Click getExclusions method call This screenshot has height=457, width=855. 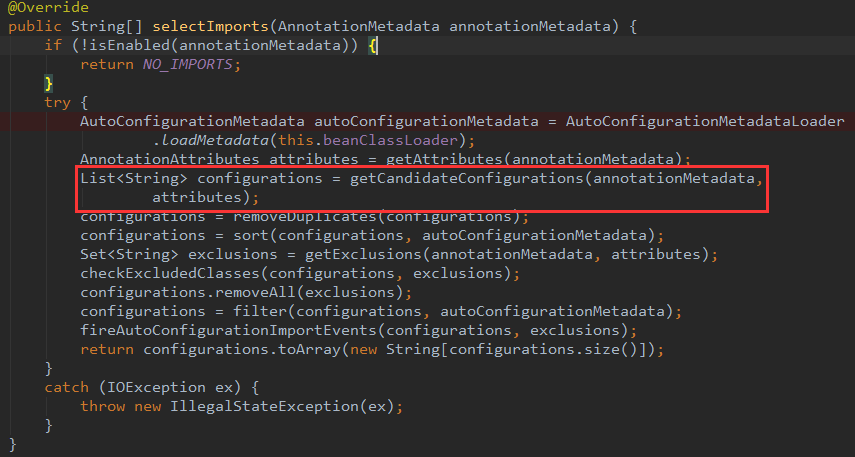click(363, 254)
